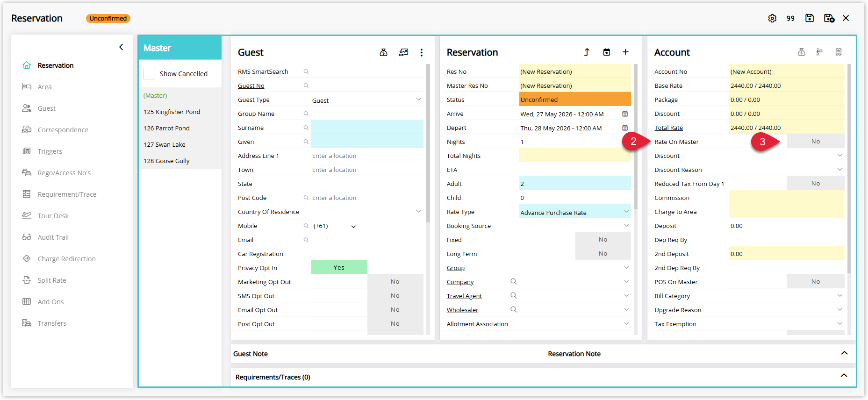Click the Guest No search magnifier

coord(306,86)
